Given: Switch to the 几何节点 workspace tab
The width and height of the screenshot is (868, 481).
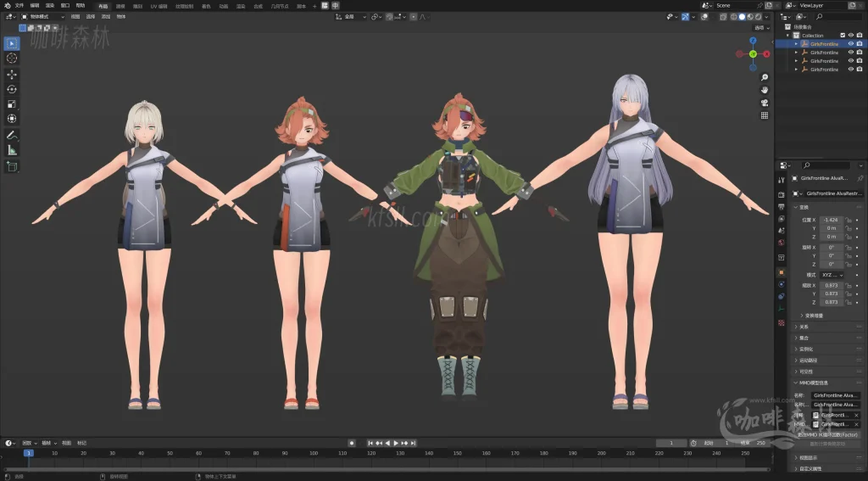Looking at the screenshot, I should point(280,6).
